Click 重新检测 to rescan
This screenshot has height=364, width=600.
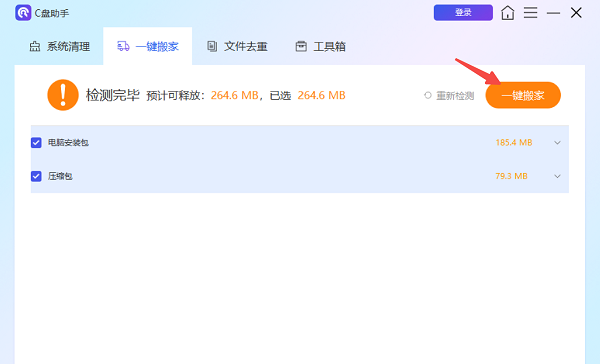(x=449, y=95)
